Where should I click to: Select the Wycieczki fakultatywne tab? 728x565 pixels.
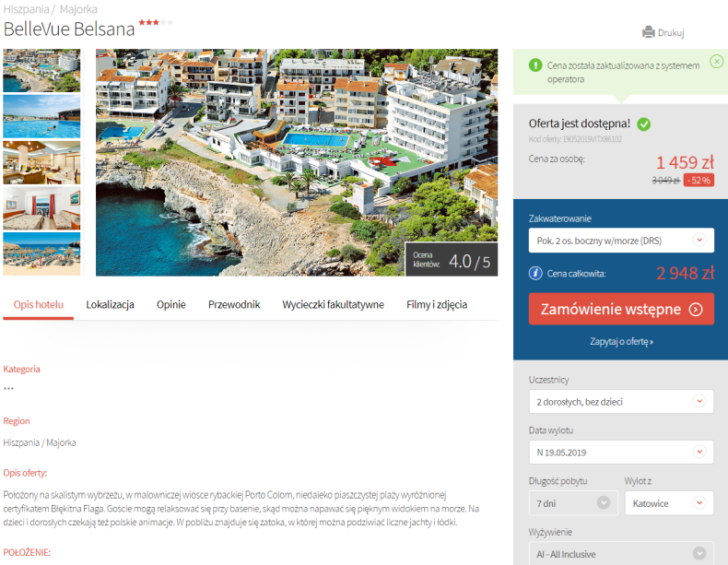pos(333,304)
